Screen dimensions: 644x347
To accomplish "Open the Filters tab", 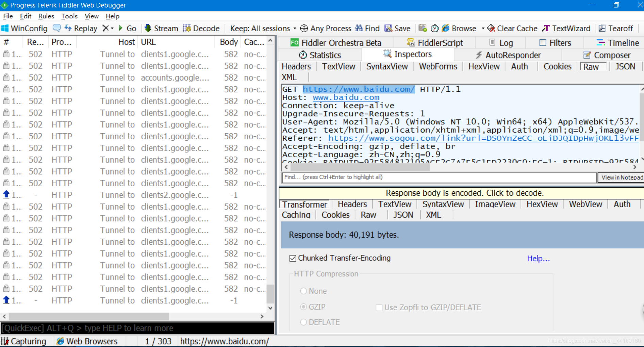I will click(555, 43).
